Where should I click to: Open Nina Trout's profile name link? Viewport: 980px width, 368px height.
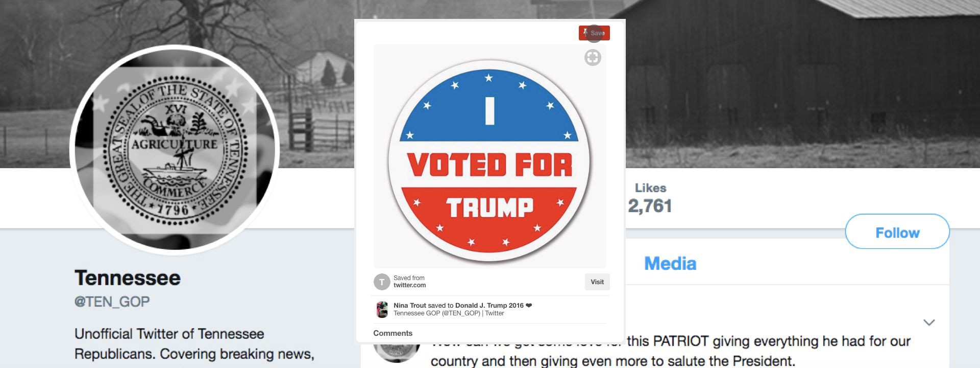tap(410, 306)
